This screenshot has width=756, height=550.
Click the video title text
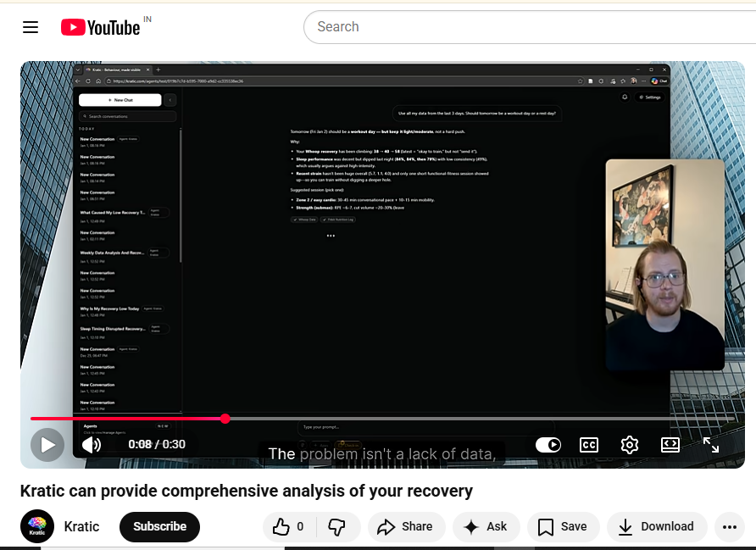pos(247,491)
